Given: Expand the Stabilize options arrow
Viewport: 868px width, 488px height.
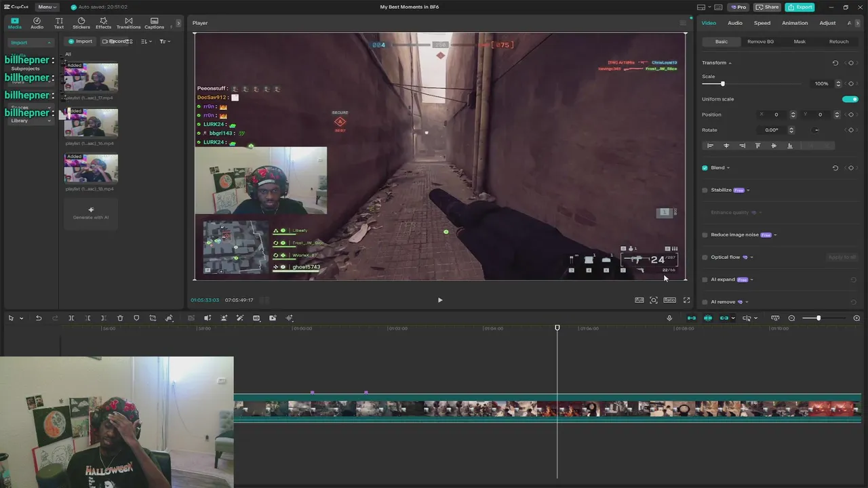Looking at the screenshot, I should [748, 190].
